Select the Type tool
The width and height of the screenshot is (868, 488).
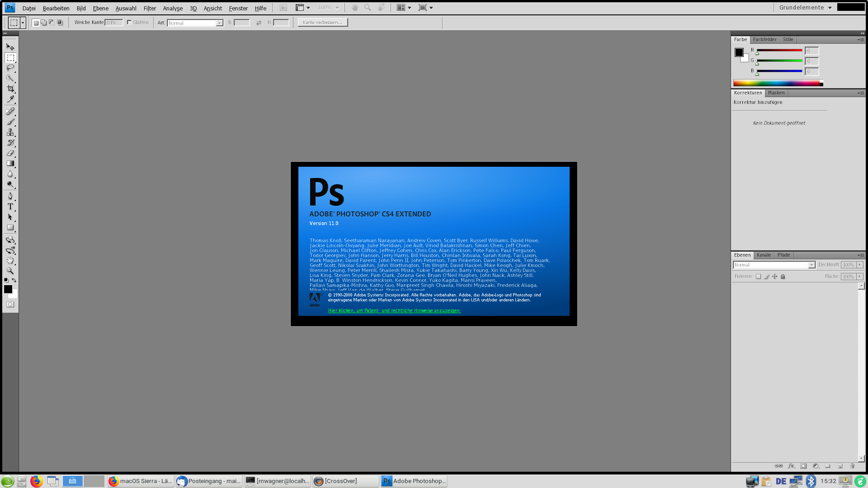click(10, 207)
